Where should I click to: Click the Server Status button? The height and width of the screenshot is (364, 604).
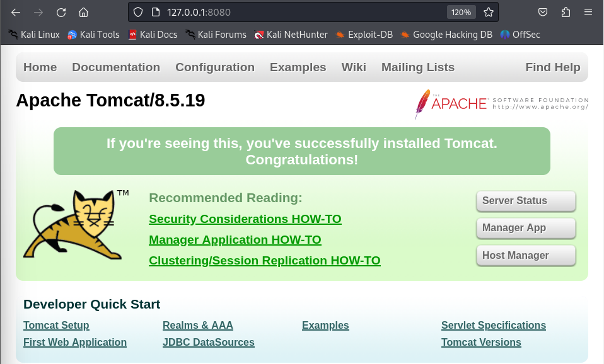pyautogui.click(x=526, y=201)
